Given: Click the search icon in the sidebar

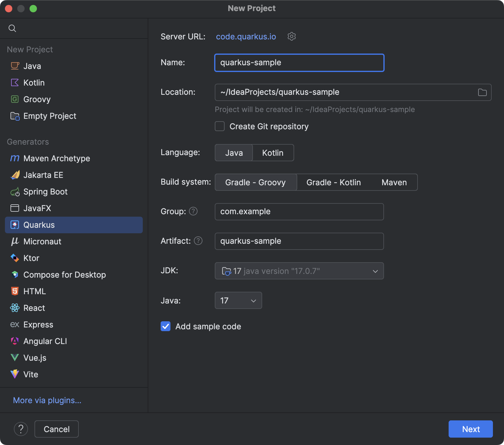Looking at the screenshot, I should coord(12,28).
